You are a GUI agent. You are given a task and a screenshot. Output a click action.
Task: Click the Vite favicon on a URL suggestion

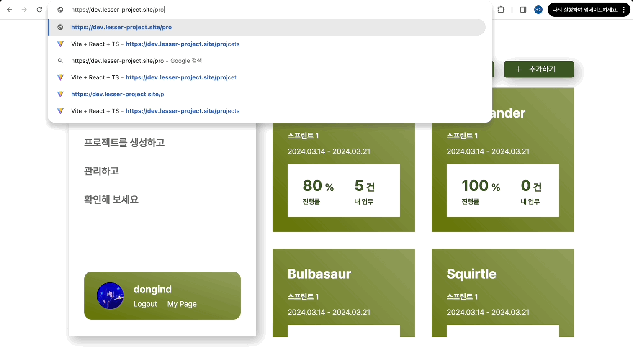click(60, 44)
